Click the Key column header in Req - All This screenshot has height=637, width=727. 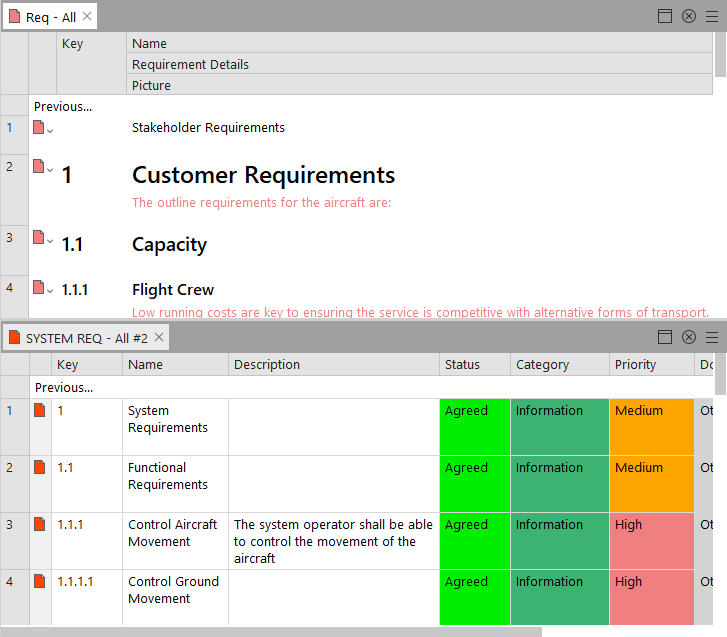91,63
